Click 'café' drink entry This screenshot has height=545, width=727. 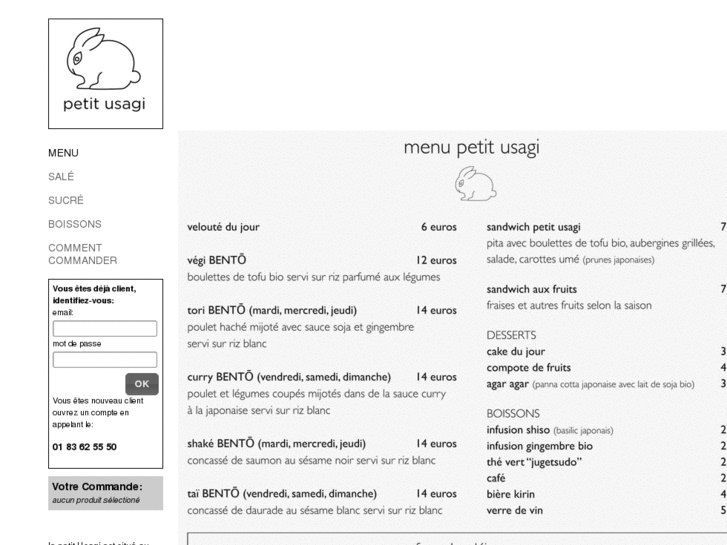tap(496, 478)
